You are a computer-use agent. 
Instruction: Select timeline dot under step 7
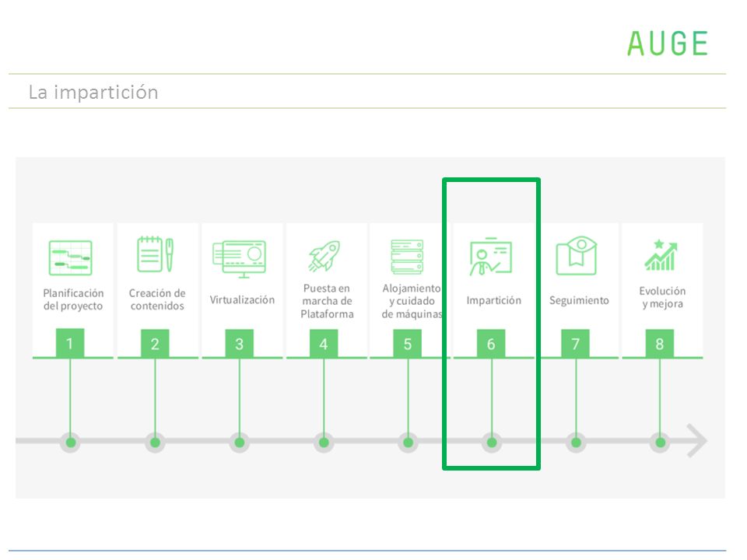tap(576, 443)
